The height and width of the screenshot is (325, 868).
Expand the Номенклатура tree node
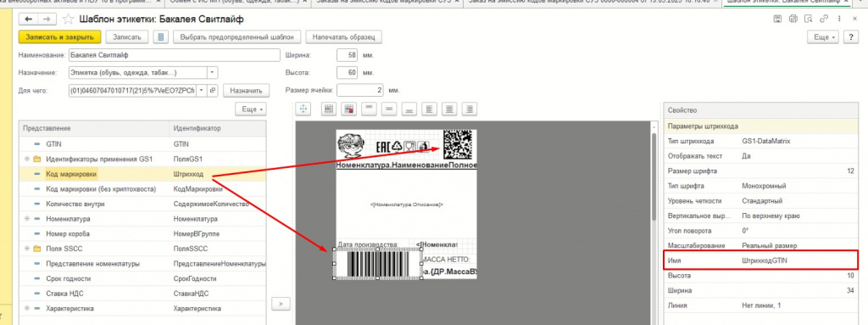point(27,219)
